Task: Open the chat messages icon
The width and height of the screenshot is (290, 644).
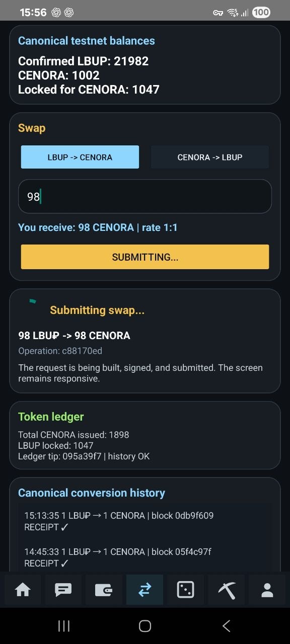Action: (63, 590)
